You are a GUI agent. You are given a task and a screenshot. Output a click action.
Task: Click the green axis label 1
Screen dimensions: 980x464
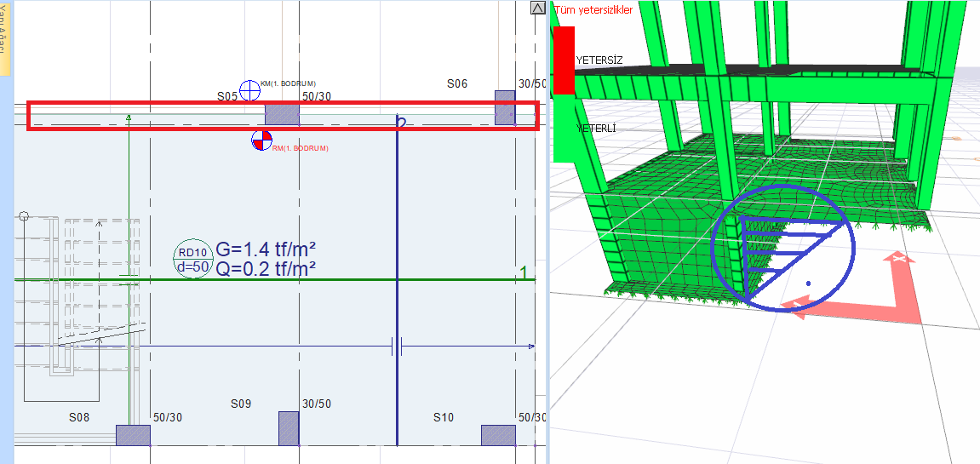(x=524, y=272)
